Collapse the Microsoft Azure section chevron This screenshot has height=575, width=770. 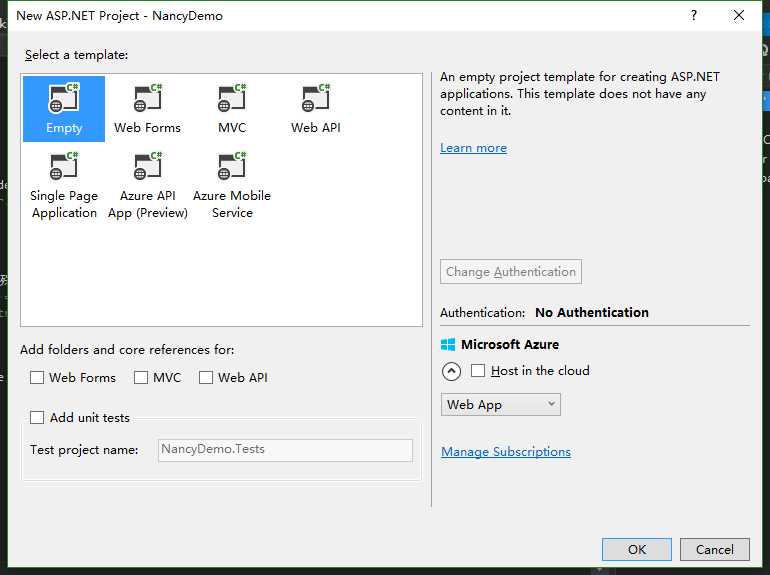click(451, 371)
